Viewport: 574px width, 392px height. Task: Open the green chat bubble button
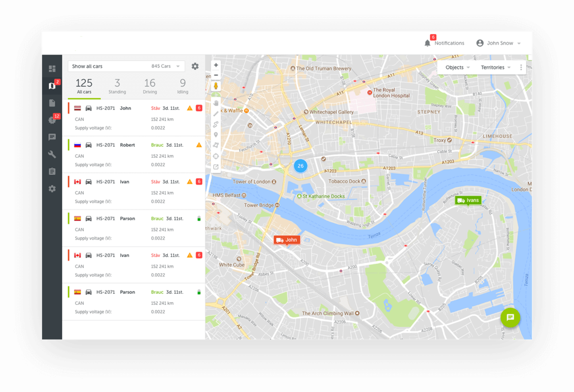[510, 318]
